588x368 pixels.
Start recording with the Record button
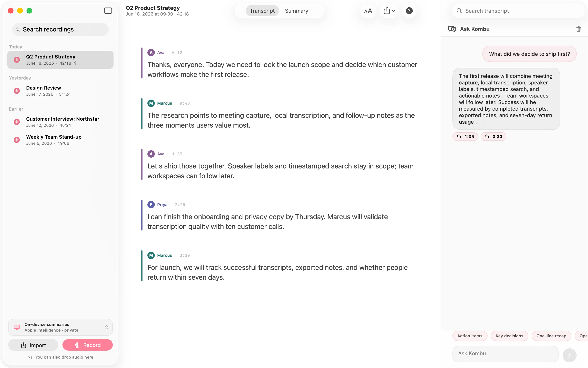(87, 345)
